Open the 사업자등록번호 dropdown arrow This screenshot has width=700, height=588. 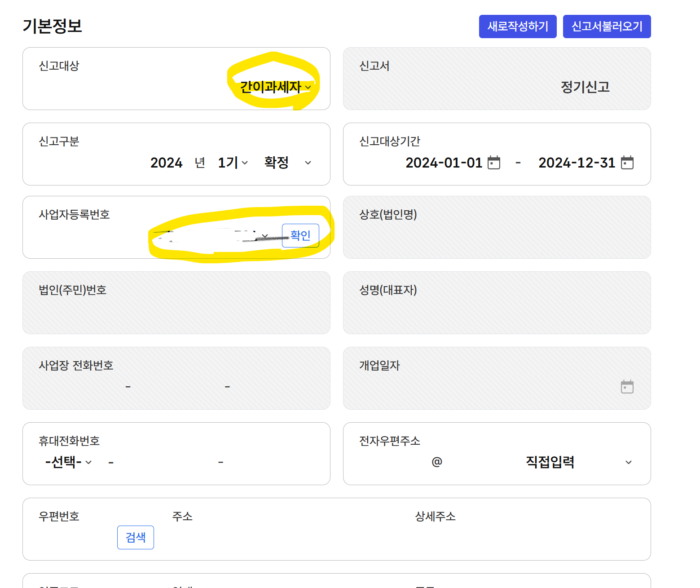pos(265,236)
